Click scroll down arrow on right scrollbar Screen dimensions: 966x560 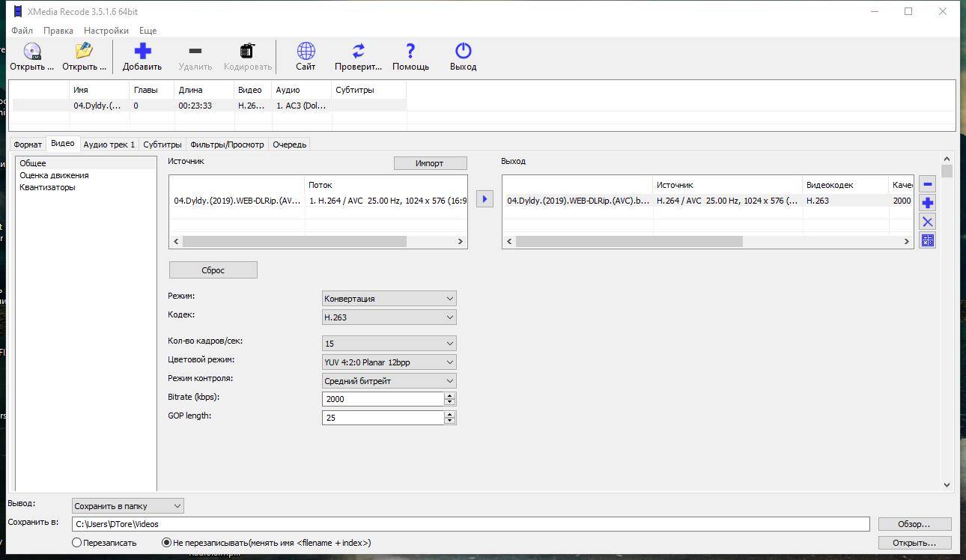(x=947, y=484)
